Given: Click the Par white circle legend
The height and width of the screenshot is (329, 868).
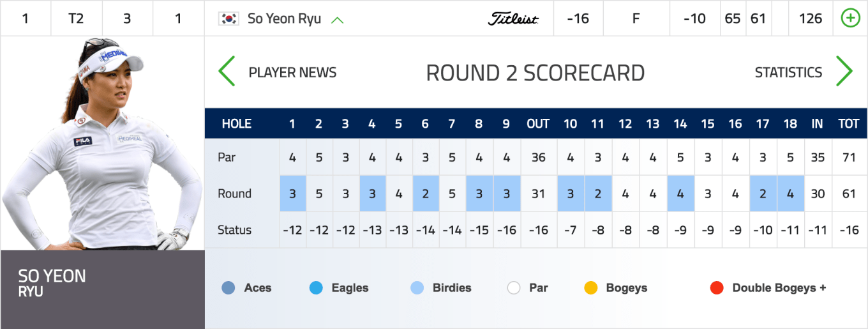Looking at the screenshot, I should [x=514, y=288].
